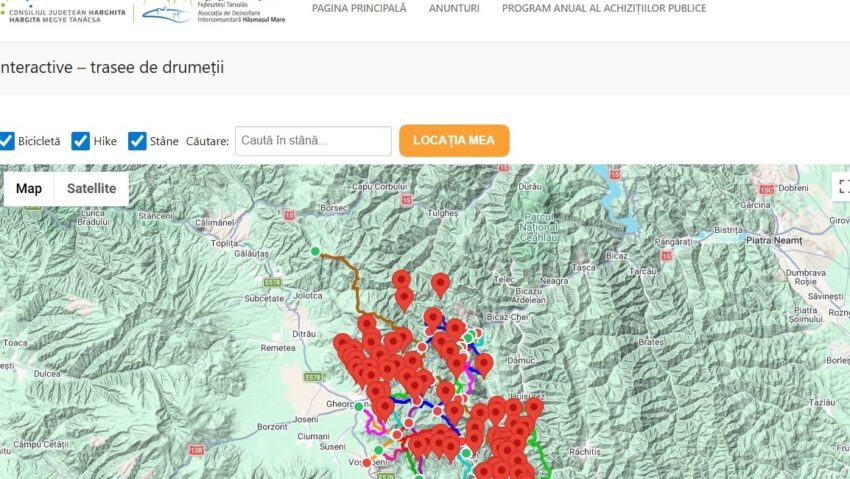Click the Piatra Neamț map label
Viewport: 850px width, 479px height.
(774, 240)
